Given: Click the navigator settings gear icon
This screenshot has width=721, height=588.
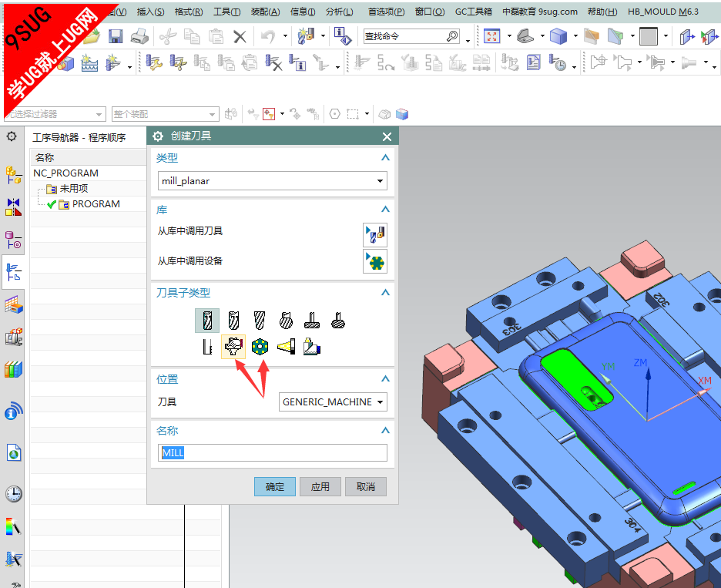Looking at the screenshot, I should (12, 136).
